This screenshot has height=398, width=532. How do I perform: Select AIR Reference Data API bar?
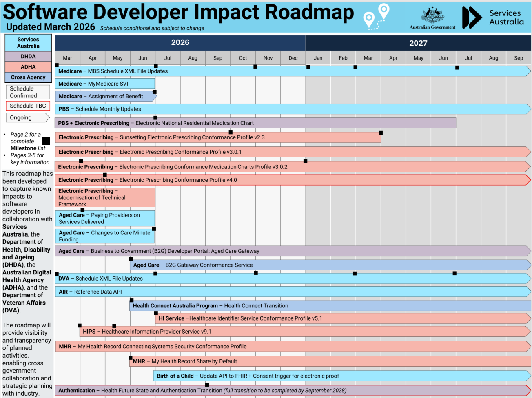point(293,292)
